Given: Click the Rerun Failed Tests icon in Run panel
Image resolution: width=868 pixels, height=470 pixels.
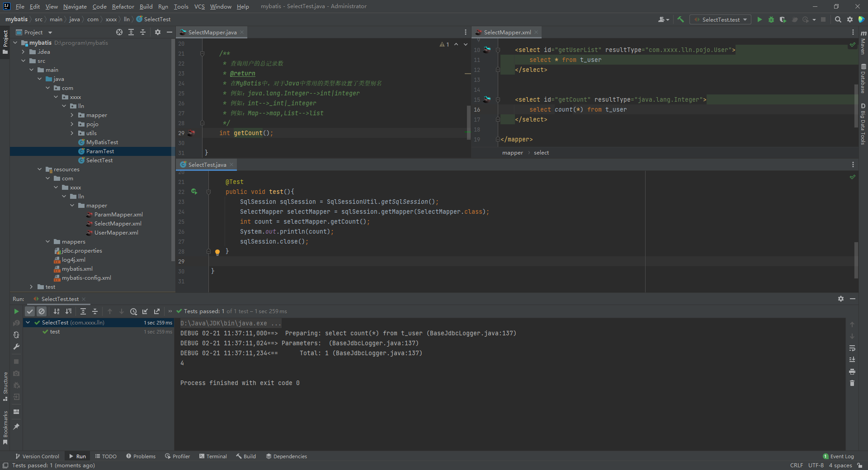Looking at the screenshot, I should [16, 323].
